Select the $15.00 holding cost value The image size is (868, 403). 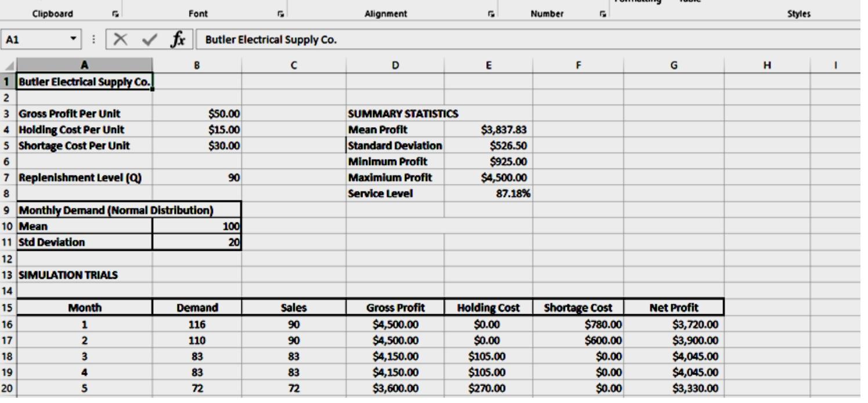[x=197, y=129]
